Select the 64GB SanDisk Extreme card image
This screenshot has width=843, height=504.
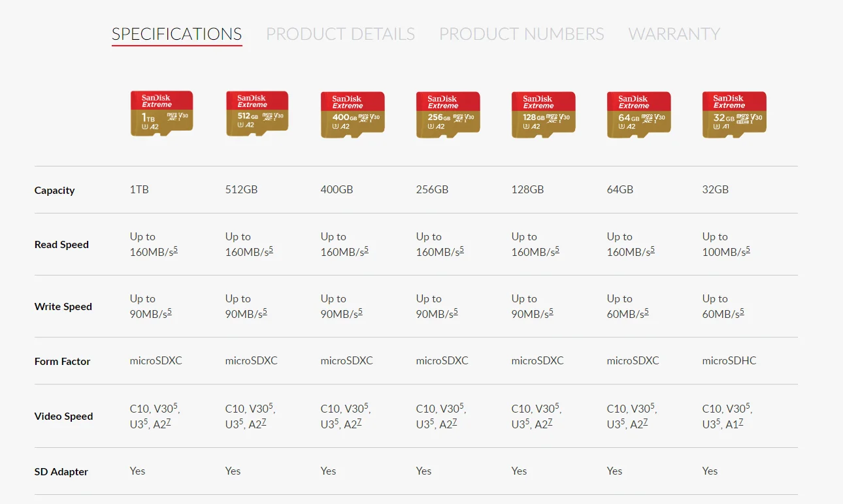click(x=638, y=114)
